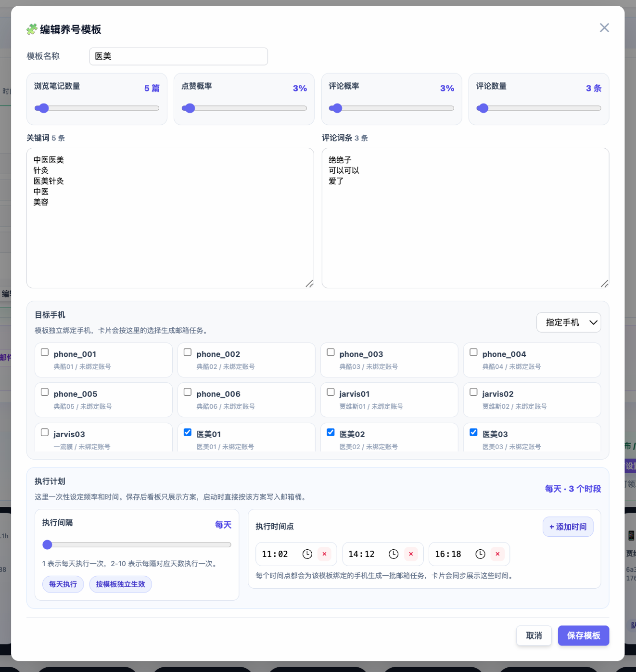The width and height of the screenshot is (636, 672).
Task: Click the 典酷03 / 未绑定账号 subtitle
Action: (369, 367)
